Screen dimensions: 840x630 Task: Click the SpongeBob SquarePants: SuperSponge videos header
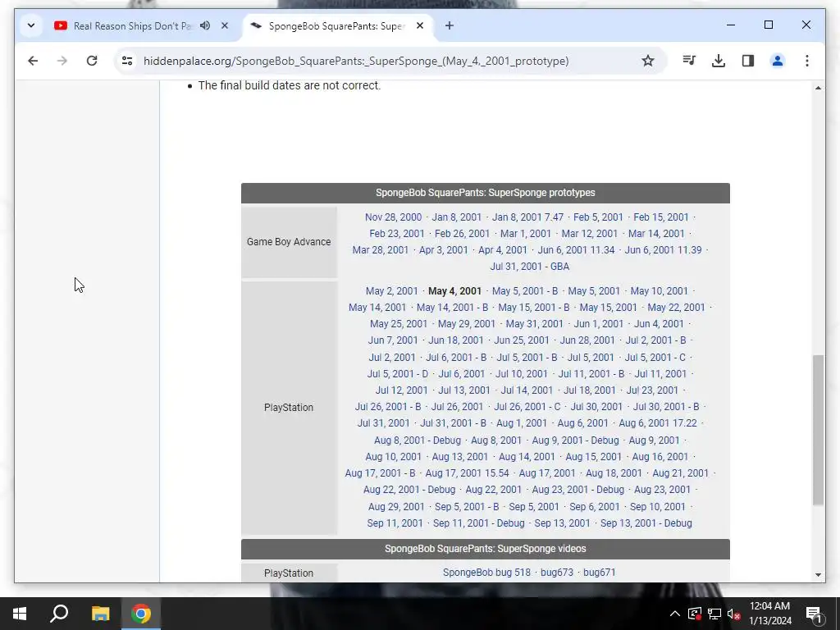click(486, 549)
